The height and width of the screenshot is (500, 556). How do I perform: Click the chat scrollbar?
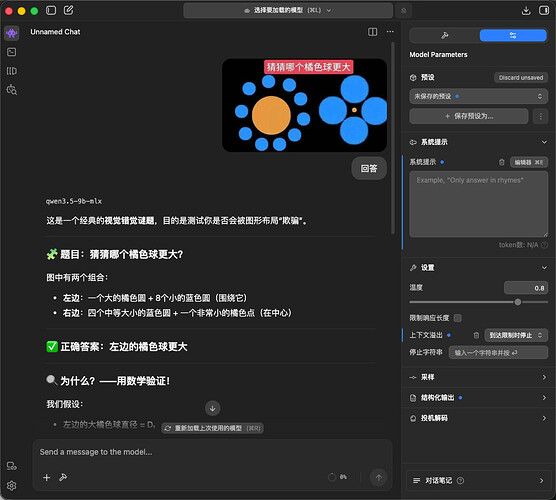(x=393, y=138)
